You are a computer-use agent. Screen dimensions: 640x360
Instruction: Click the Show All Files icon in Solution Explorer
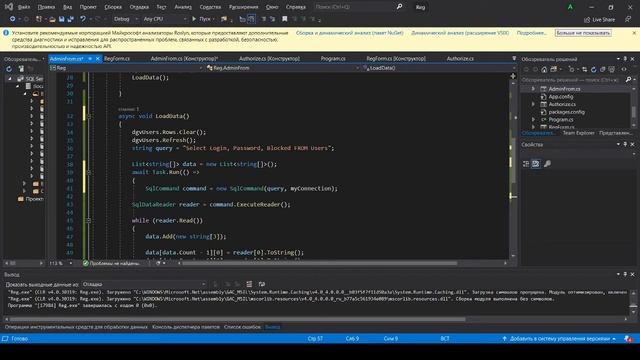pos(611,69)
